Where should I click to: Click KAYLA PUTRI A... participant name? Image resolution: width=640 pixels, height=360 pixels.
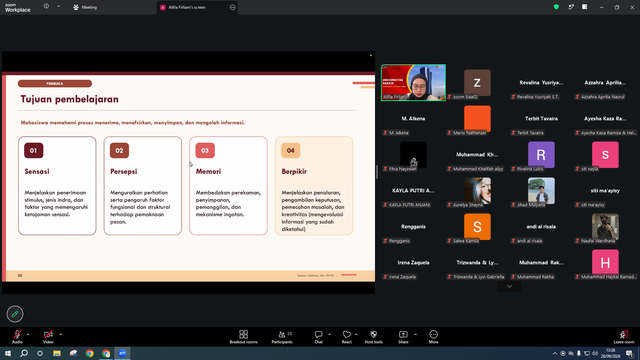[413, 191]
